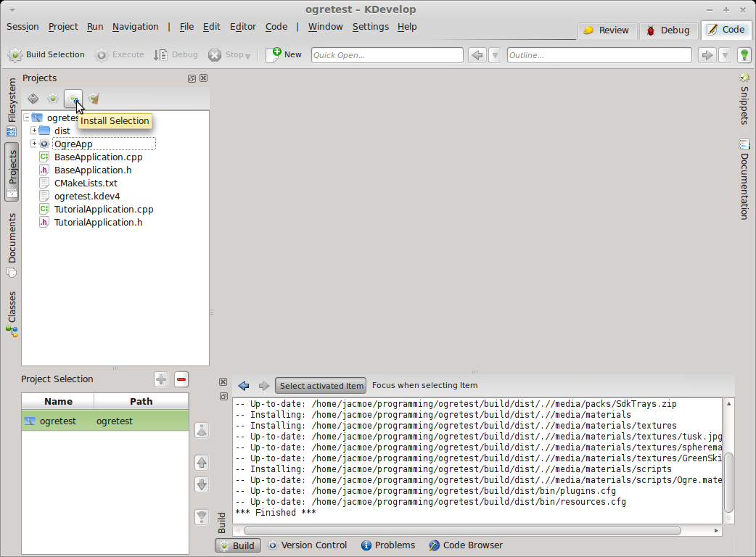Switch to the Review area button
756x557 pixels.
click(x=607, y=30)
